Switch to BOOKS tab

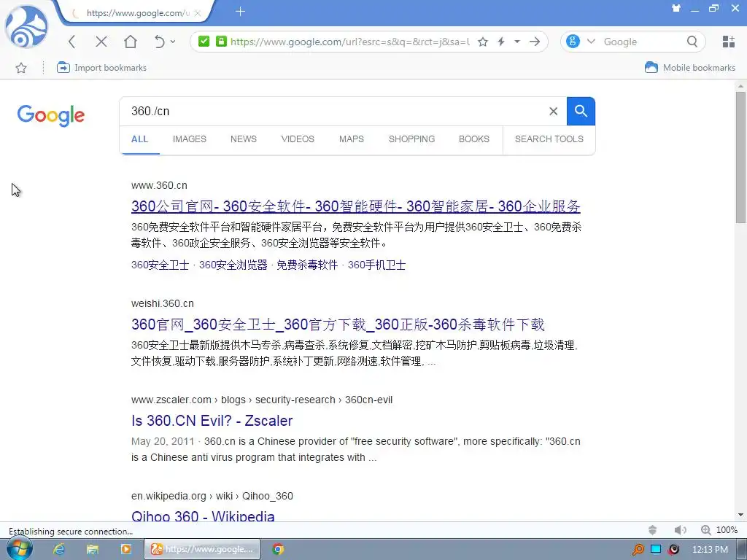coord(474,139)
